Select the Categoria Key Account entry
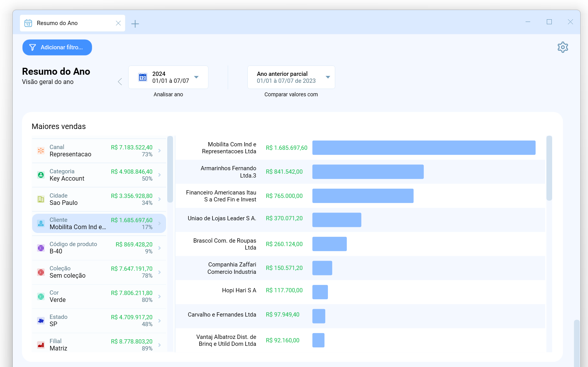Viewport: 588px width, 367px height. coord(99,175)
